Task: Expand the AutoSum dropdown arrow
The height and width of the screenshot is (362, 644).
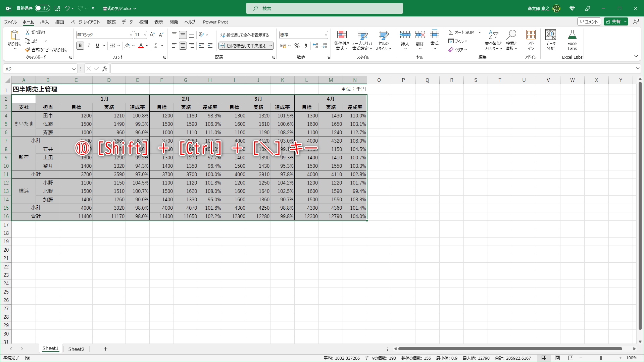Action: [x=480, y=32]
